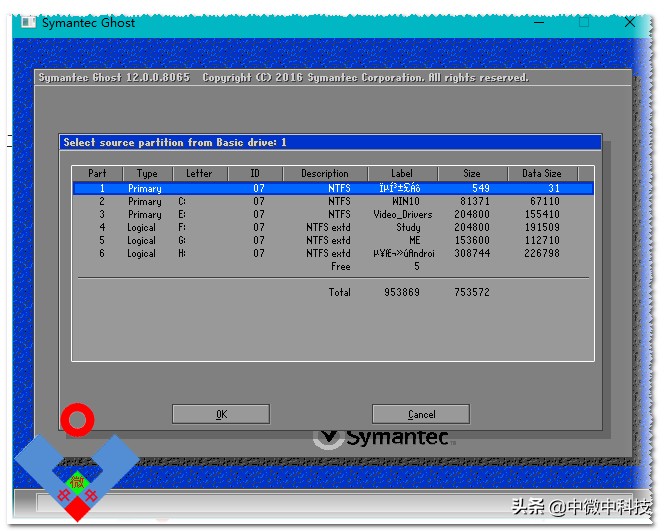Select the WIN10 partition row
This screenshot has width=666, height=531.
[332, 201]
